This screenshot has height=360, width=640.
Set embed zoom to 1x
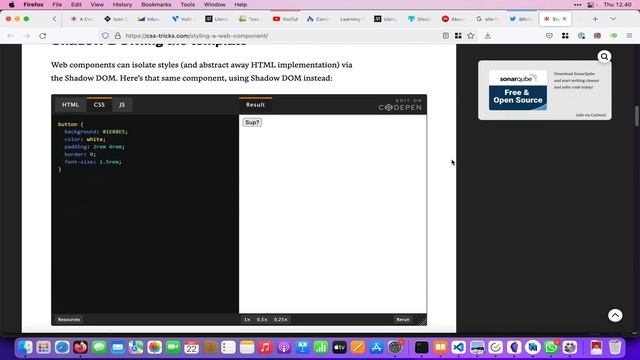pos(247,320)
